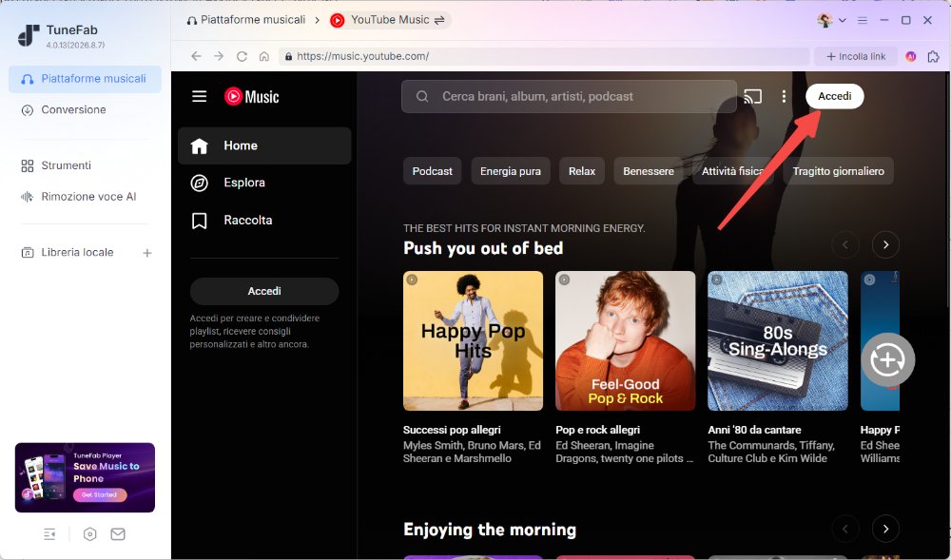Screen dimensions: 951x560
Task: Open settings hexagon icon in sidebar footer
Action: [x=89, y=534]
